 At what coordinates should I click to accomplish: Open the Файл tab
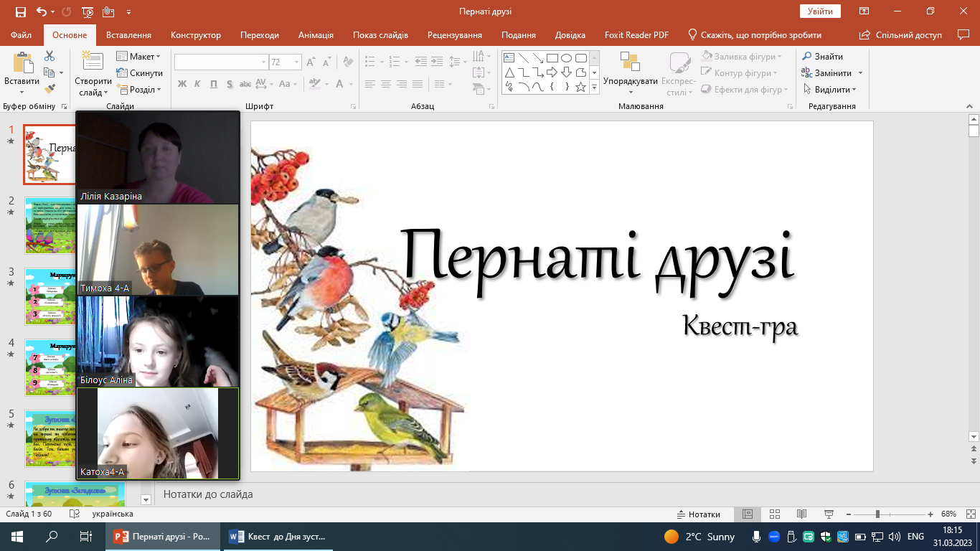pyautogui.click(x=22, y=34)
